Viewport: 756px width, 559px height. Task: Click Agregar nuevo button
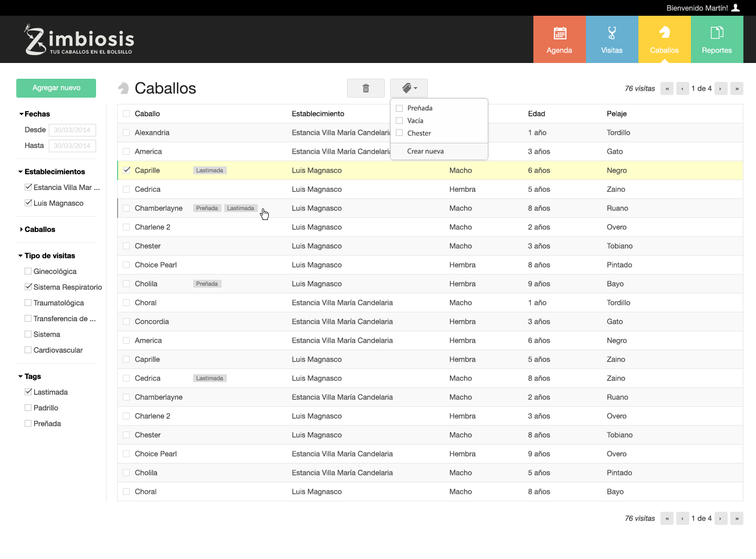[x=56, y=88]
